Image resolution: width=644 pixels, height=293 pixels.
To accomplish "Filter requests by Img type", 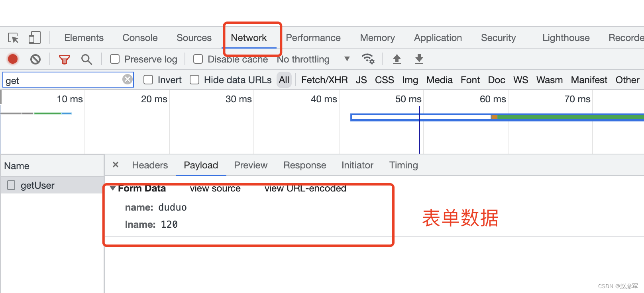I will 410,80.
